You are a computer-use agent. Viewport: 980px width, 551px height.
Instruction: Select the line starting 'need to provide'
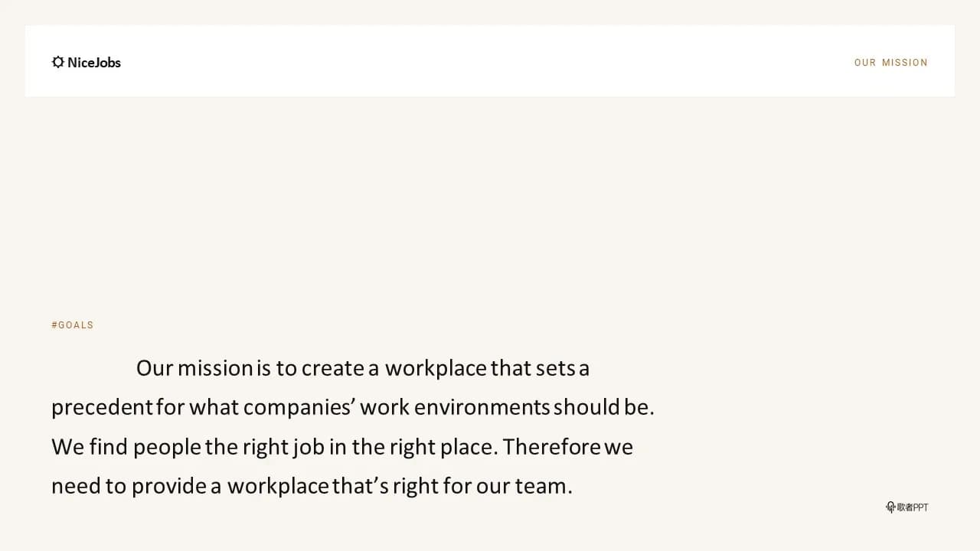(312, 486)
